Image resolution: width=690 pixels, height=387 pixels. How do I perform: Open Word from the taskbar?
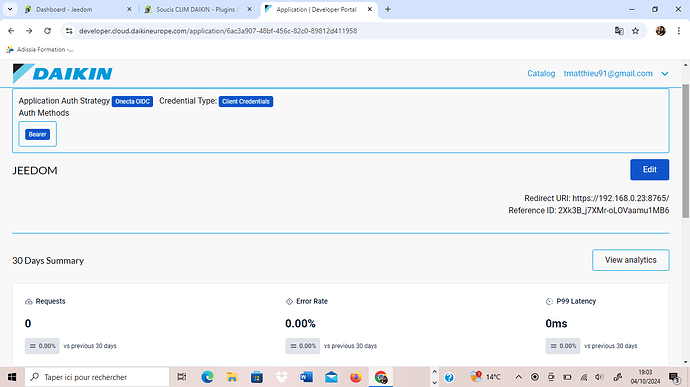(x=306, y=377)
